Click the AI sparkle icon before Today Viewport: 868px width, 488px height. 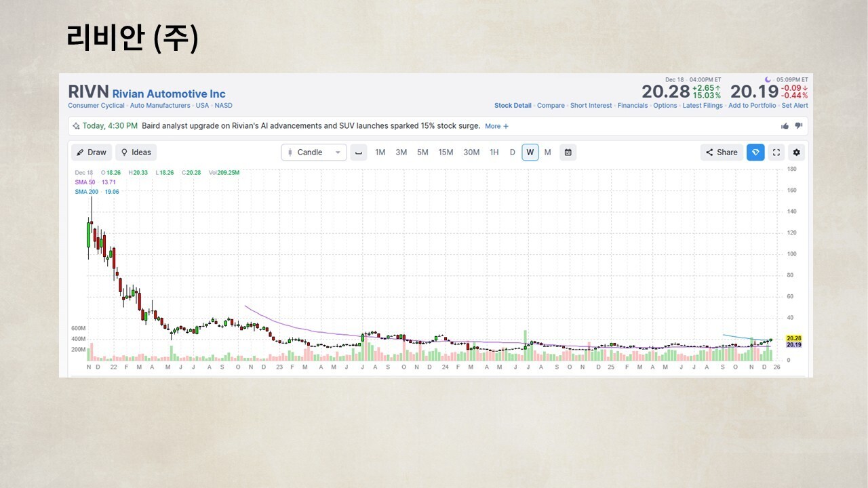coord(76,126)
